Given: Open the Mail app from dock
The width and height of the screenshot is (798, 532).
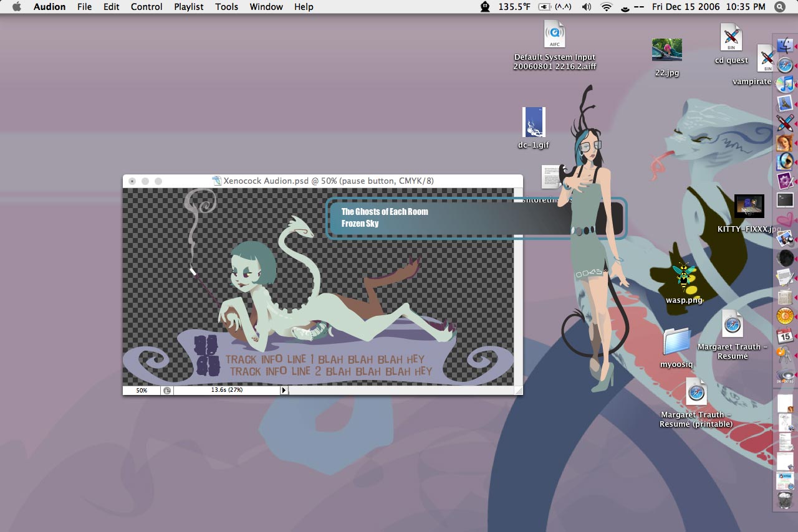Looking at the screenshot, I should [785, 103].
